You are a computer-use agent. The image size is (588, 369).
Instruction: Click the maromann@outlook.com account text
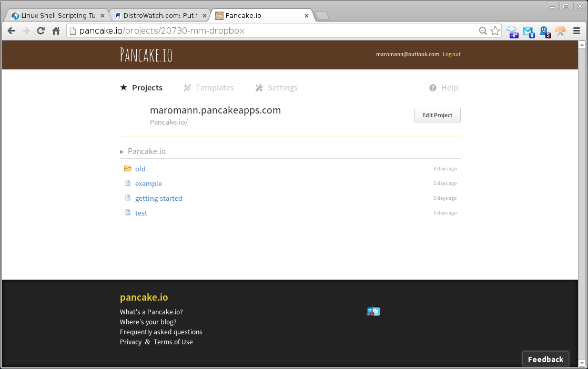[407, 54]
